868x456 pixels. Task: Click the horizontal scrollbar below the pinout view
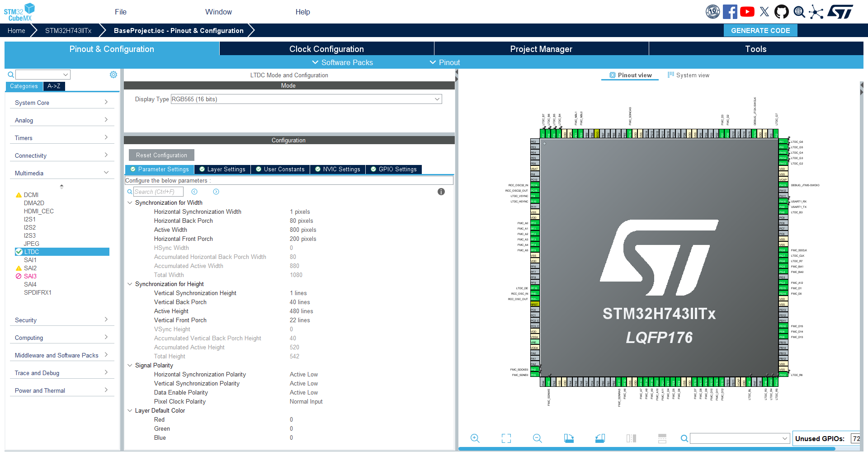(646, 449)
